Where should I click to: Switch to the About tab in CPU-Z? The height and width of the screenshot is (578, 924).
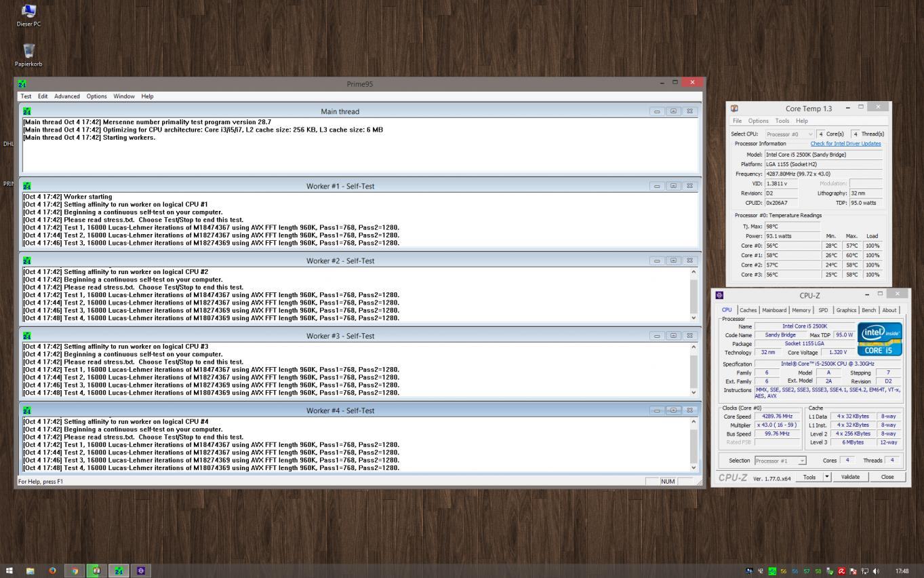click(x=889, y=310)
